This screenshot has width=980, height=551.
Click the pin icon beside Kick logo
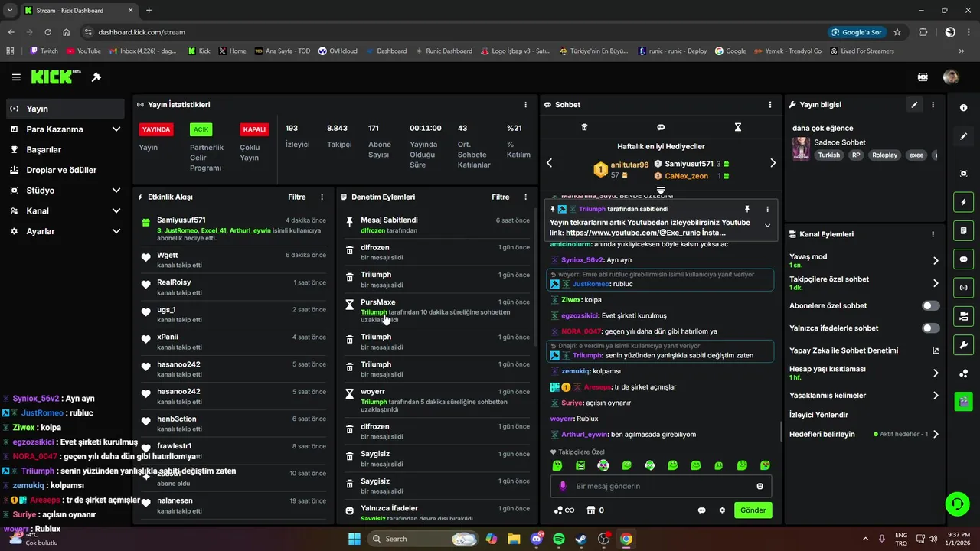click(96, 77)
